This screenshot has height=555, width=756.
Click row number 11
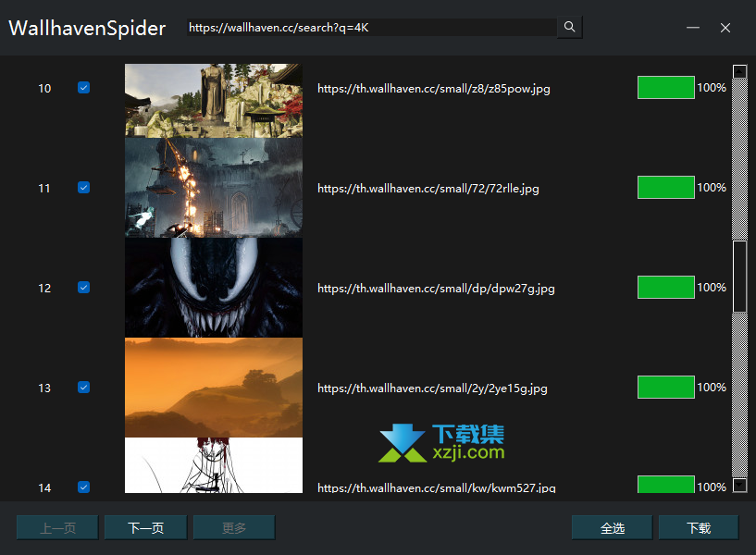(x=44, y=189)
